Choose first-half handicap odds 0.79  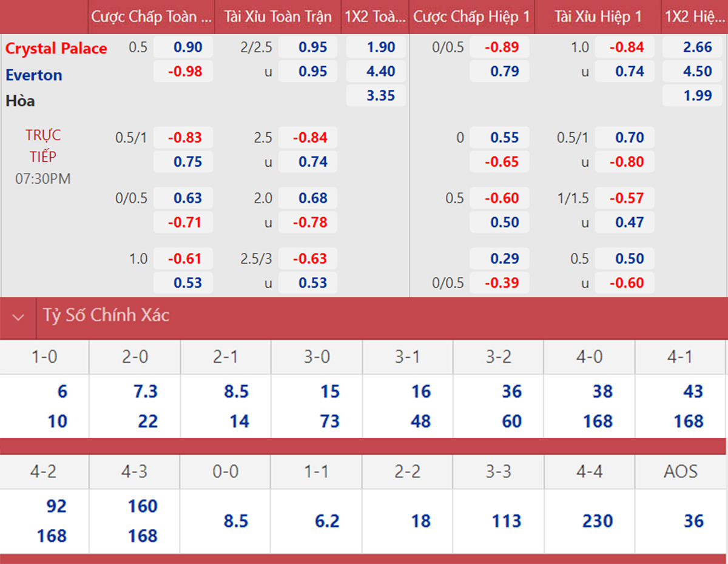tap(500, 72)
